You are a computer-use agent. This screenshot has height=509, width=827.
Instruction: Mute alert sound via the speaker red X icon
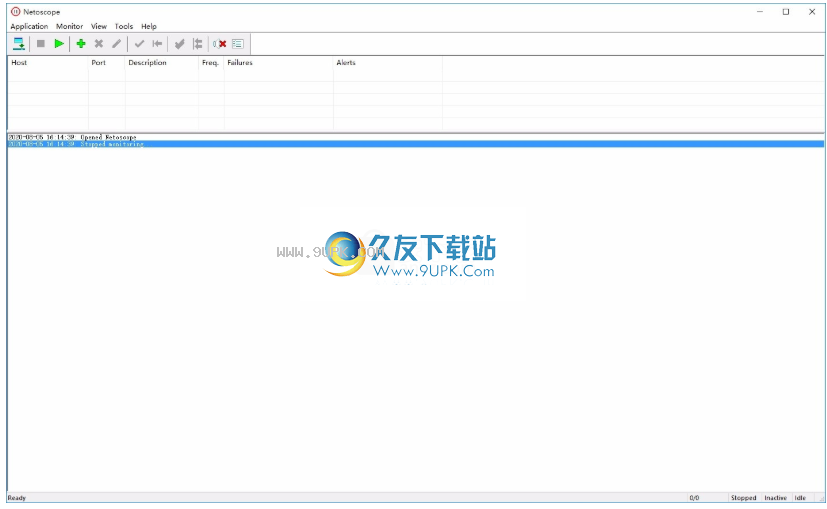pos(220,44)
